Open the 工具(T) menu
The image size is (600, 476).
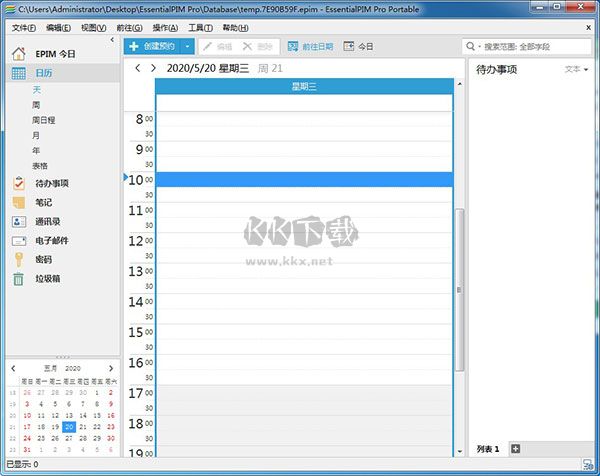tap(200, 28)
